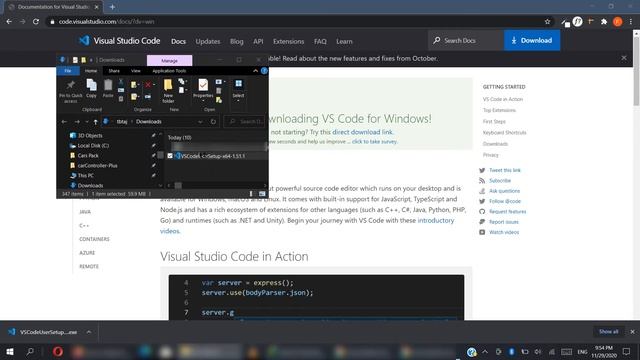Click the direct download link

tap(362, 132)
